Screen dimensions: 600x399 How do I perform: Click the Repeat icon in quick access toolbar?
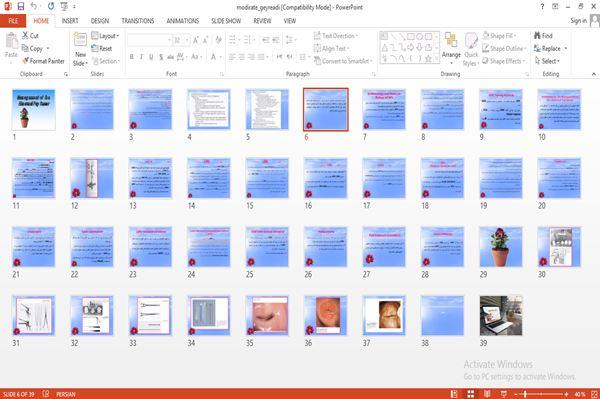pos(51,6)
